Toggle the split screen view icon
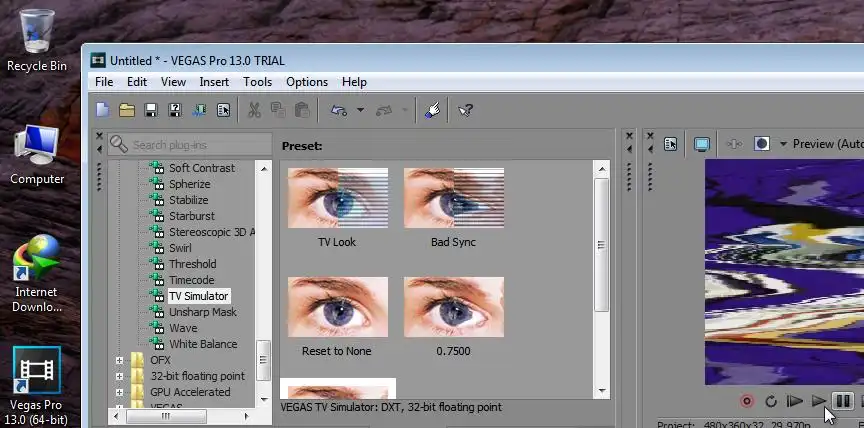The width and height of the screenshot is (864, 428). tap(762, 144)
